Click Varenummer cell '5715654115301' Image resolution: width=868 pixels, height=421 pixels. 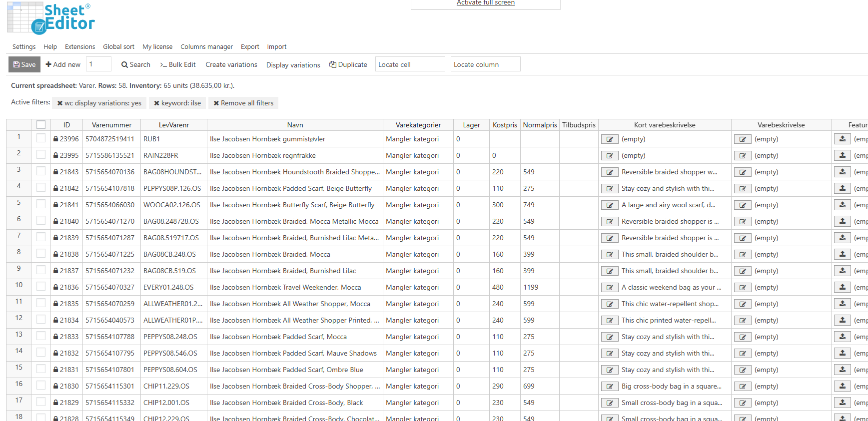click(x=111, y=386)
